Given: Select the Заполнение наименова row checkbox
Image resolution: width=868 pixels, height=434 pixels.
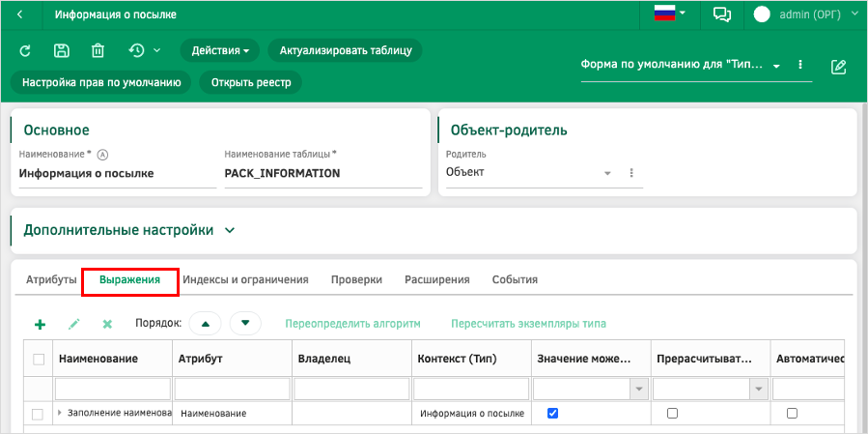Looking at the screenshot, I should pyautogui.click(x=38, y=414).
